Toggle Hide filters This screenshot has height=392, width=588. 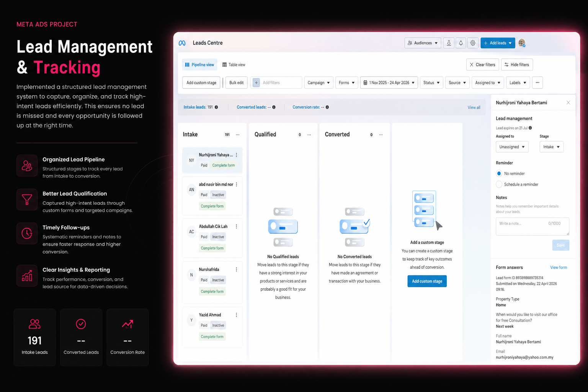pos(517,65)
